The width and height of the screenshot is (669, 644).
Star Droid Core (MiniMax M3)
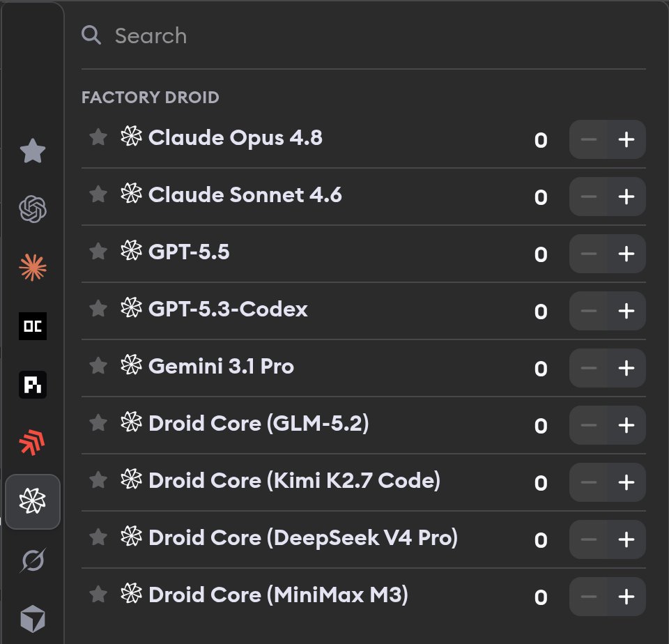[x=98, y=595]
